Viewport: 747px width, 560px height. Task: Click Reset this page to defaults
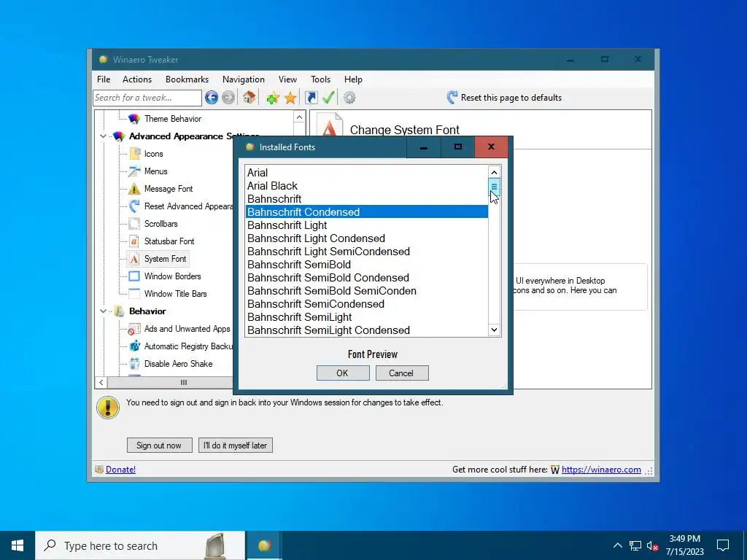pyautogui.click(x=511, y=98)
